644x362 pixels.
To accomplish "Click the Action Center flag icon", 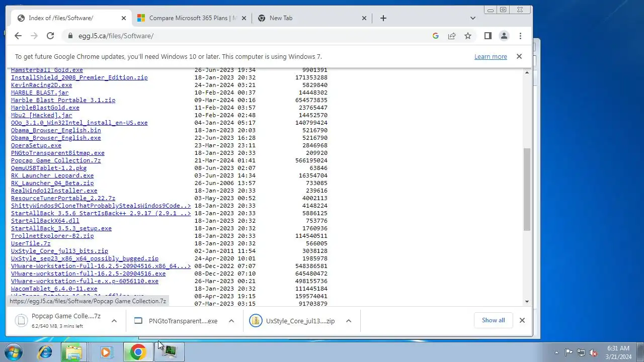I will (x=569, y=352).
